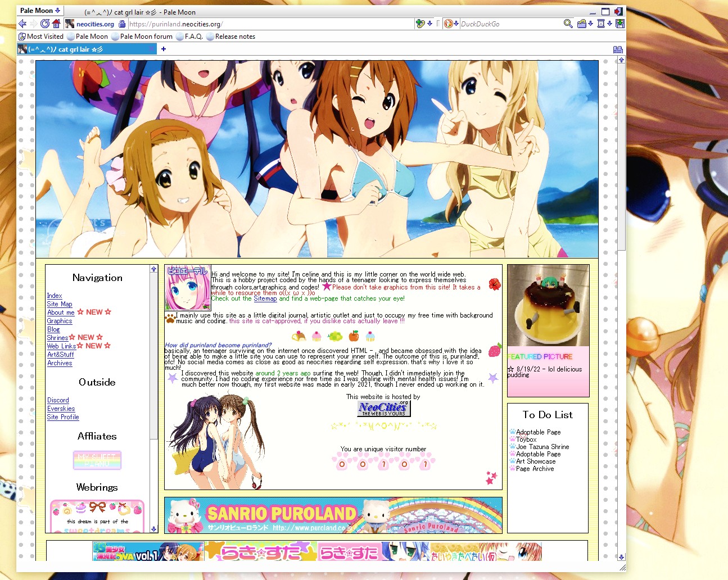Open the Graphics navigation link
This screenshot has width=728, height=580.
tap(60, 321)
